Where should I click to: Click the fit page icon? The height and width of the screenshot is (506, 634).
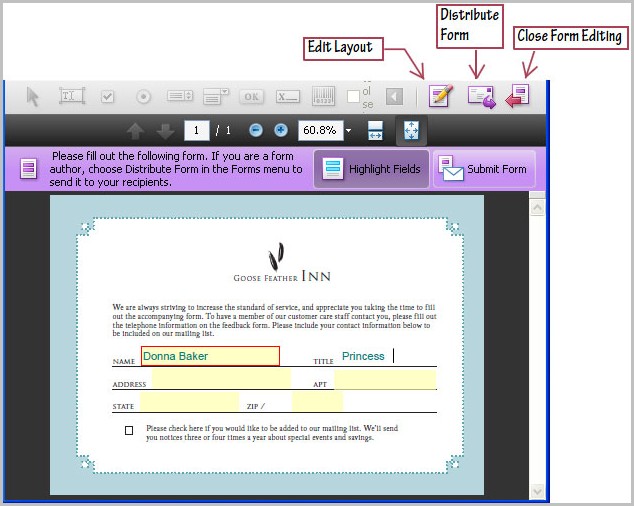[411, 131]
